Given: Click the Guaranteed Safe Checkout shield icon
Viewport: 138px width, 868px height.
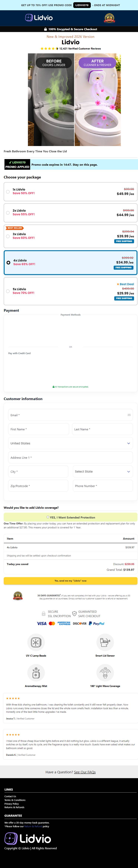Looking at the screenshot, I should [74, 614].
